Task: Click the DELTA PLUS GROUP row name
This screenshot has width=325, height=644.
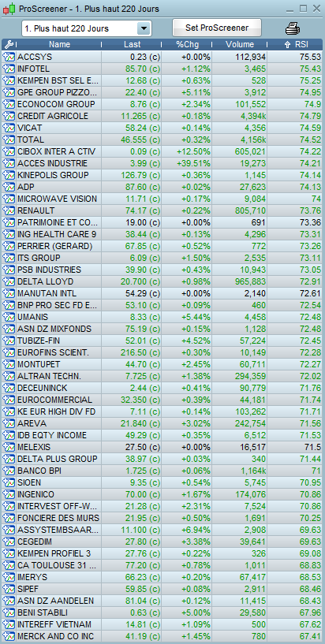Action: click(57, 459)
